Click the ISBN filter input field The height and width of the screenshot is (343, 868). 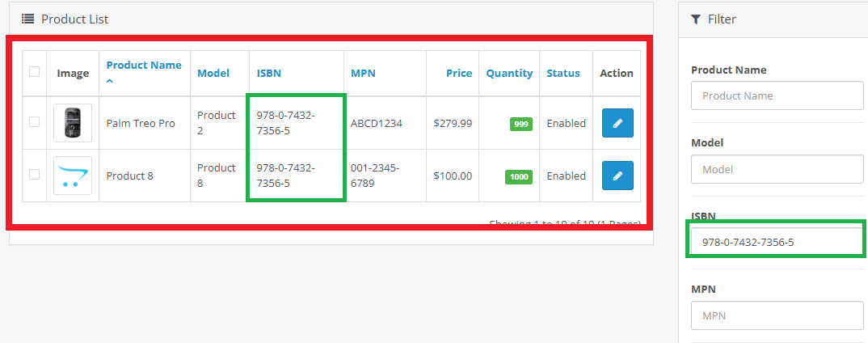[x=777, y=241]
